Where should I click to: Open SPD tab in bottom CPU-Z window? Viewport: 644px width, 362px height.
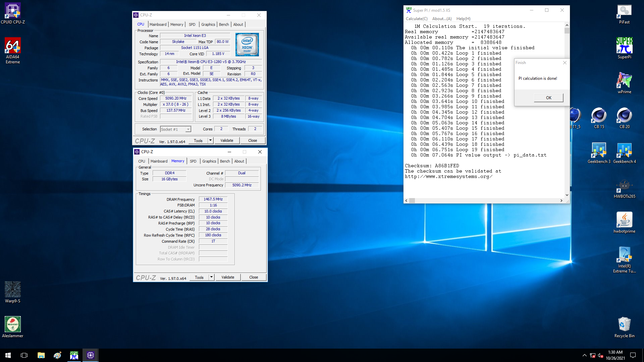(193, 161)
